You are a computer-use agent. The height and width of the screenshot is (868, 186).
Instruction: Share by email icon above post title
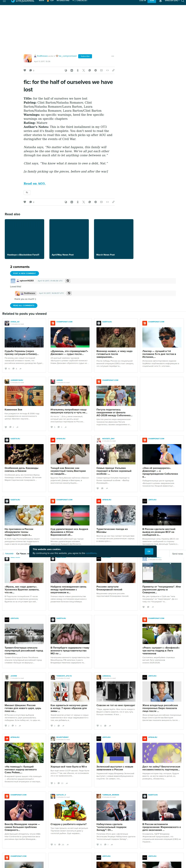pyautogui.click(x=102, y=70)
